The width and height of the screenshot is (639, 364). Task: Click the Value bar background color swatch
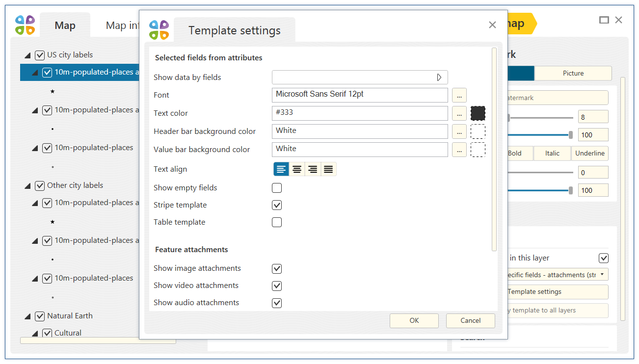pyautogui.click(x=478, y=150)
